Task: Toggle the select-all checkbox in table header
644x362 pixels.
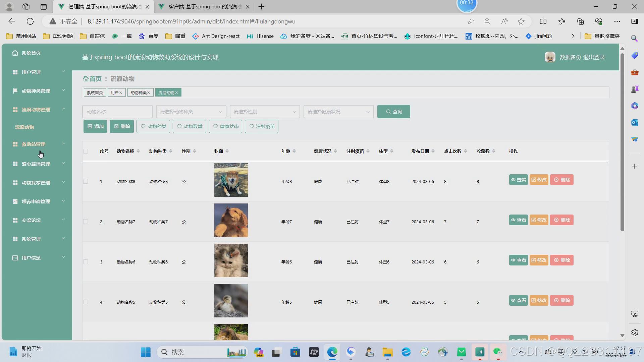Action: [x=86, y=152]
